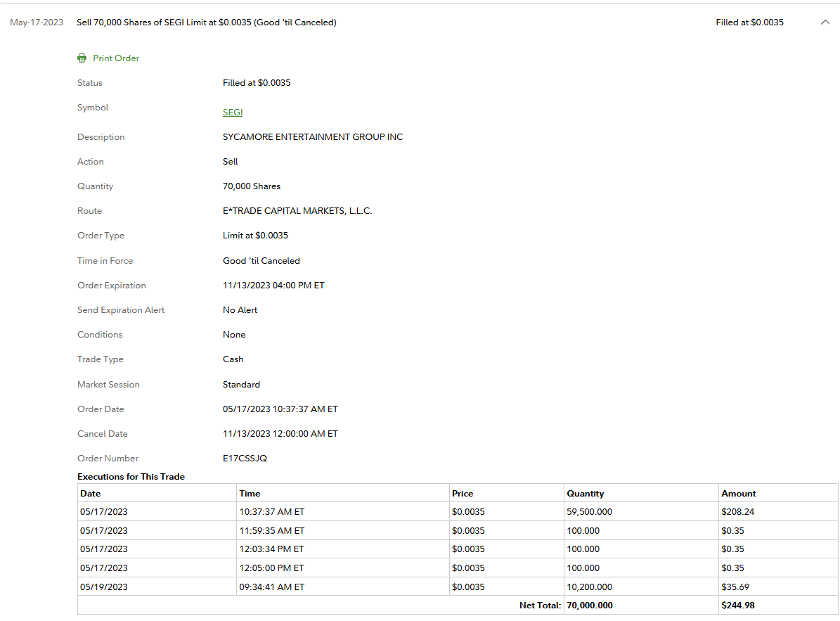The height and width of the screenshot is (621, 840).
Task: Click the Date column header
Action: tap(91, 494)
